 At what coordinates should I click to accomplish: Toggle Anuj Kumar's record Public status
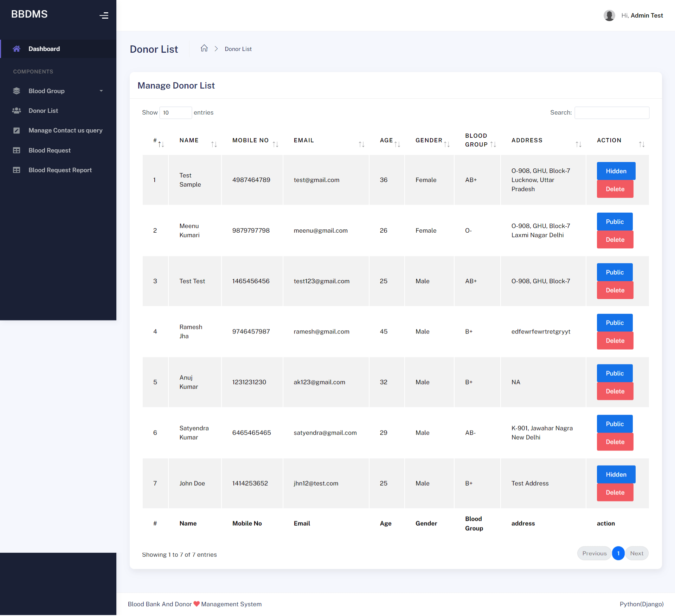(614, 373)
